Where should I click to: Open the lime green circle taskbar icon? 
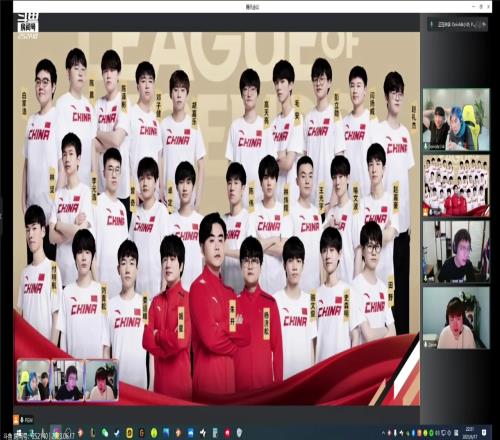(x=154, y=433)
